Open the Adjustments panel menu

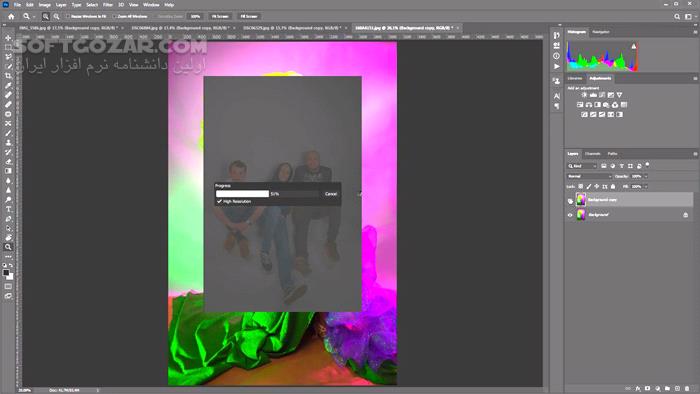click(695, 79)
